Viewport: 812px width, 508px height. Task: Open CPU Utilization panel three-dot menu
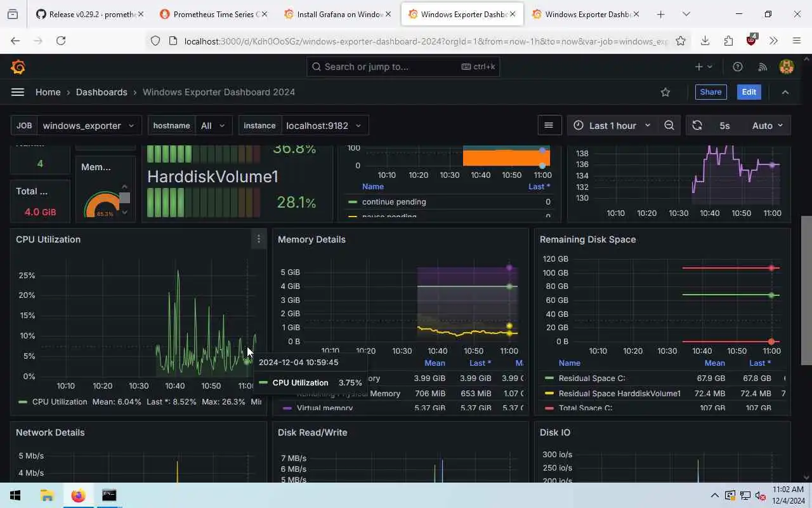click(x=258, y=239)
